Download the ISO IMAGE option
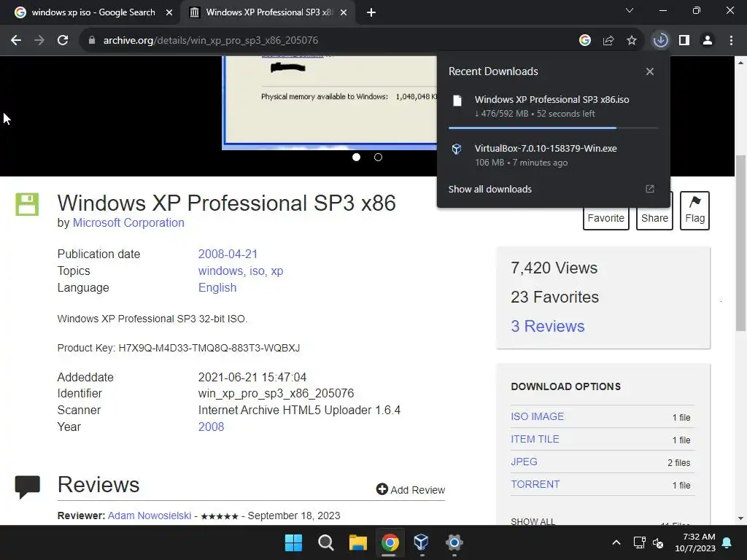747x560 pixels. point(538,416)
